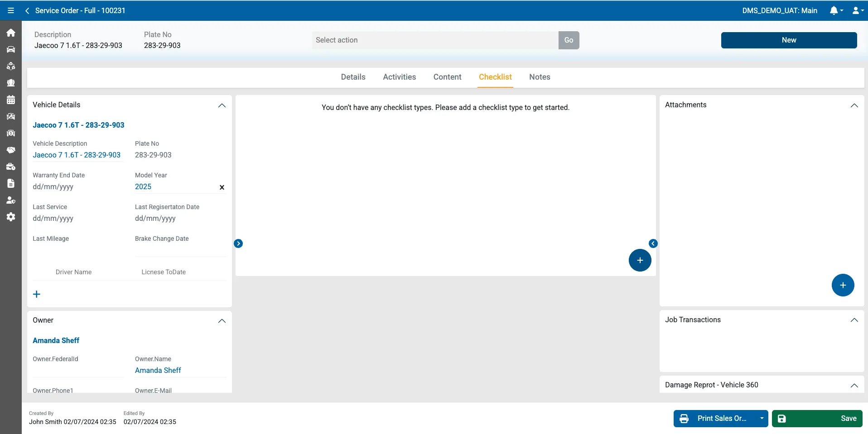Switch to the Activities tab
Viewport: 868px width, 434px height.
[x=400, y=77]
